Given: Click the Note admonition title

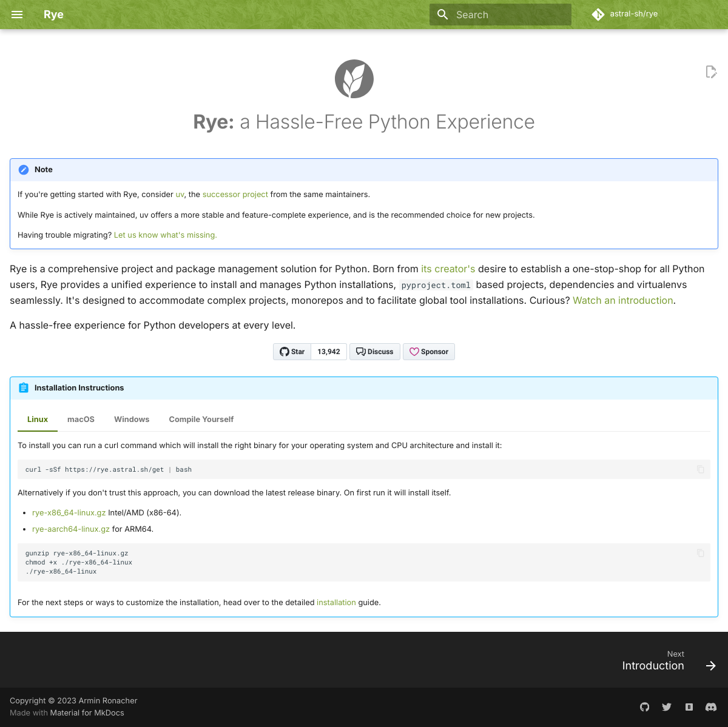Looking at the screenshot, I should coord(44,170).
